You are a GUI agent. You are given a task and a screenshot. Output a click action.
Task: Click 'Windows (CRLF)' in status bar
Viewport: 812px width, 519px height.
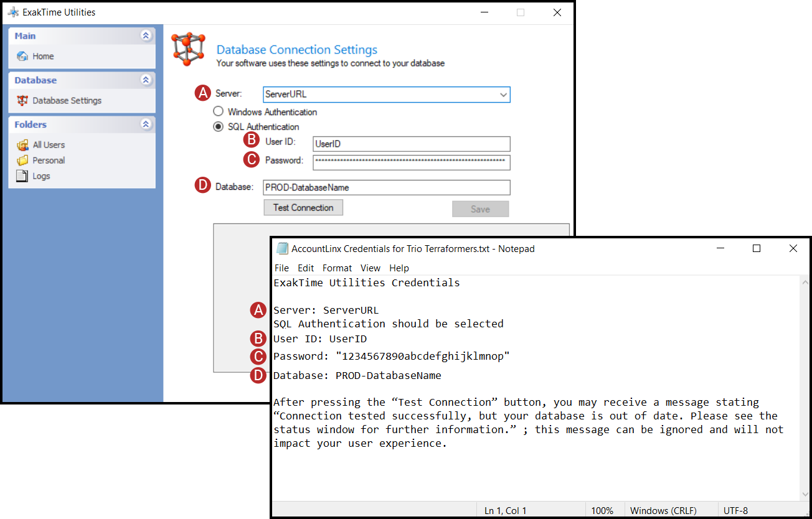click(x=664, y=510)
